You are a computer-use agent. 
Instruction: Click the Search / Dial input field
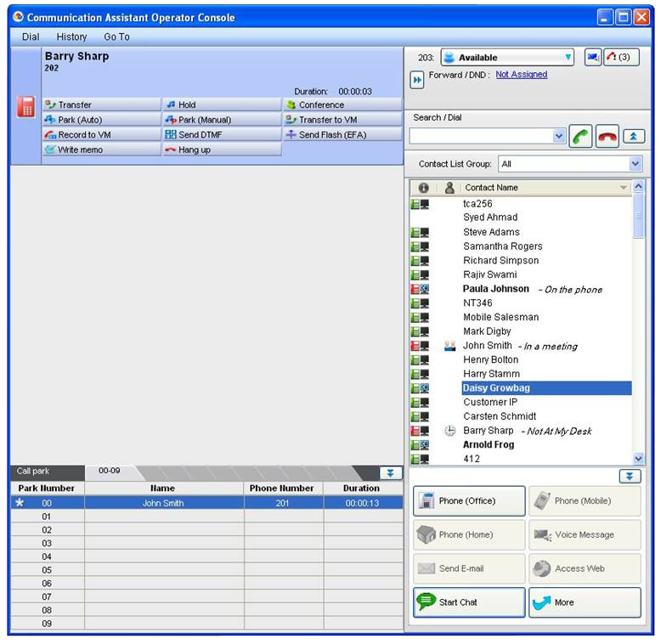(x=481, y=136)
